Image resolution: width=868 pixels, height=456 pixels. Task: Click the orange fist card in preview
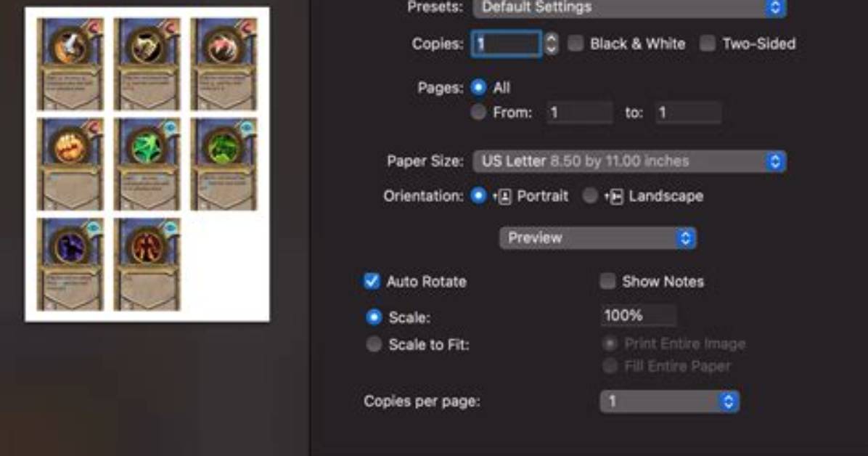click(x=70, y=164)
